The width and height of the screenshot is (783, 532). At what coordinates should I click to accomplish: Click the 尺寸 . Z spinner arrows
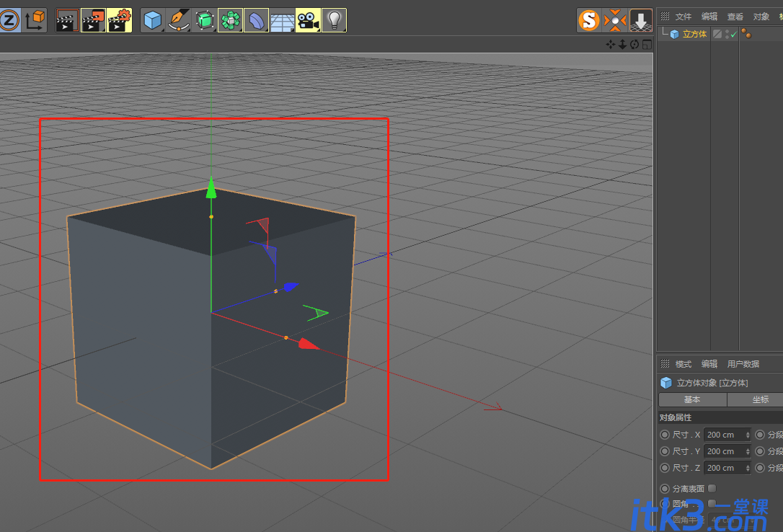[748, 468]
